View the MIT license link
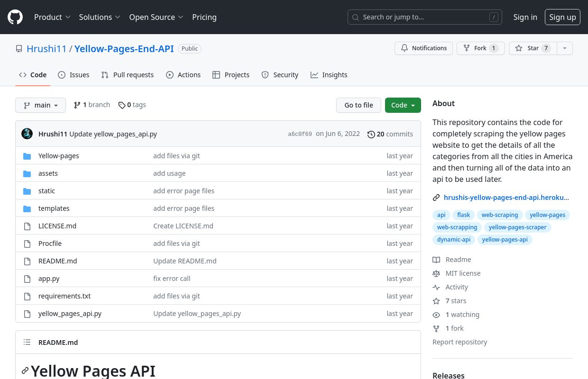Image resolution: width=588 pixels, height=379 pixels. click(457, 273)
